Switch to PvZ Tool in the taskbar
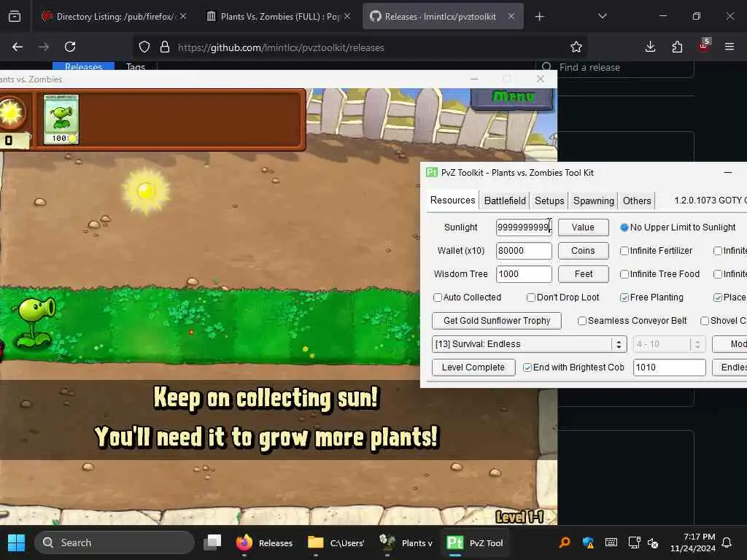 tap(475, 542)
